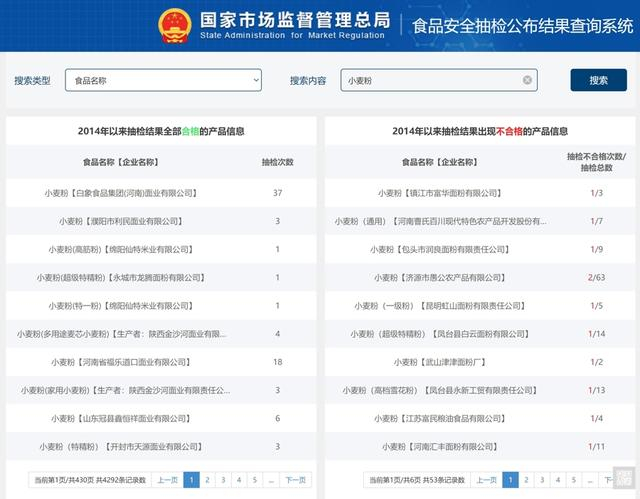Click ellipsis in unqualified list pagination
The width and height of the screenshot is (640, 499).
[x=590, y=480]
